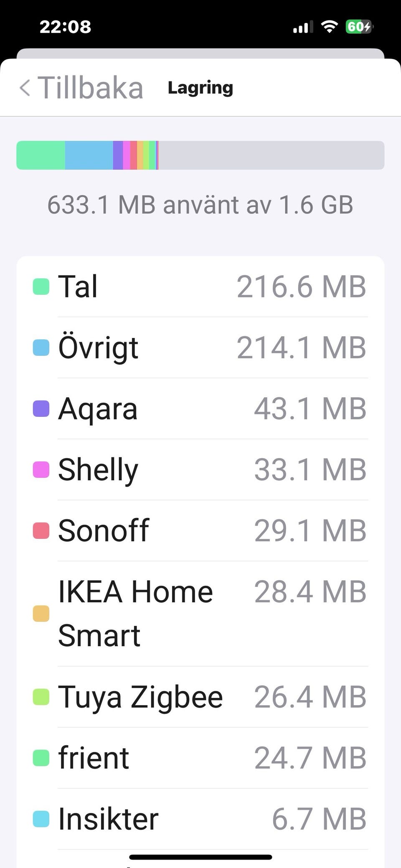Tap the green Tal segment in storage bar
The height and width of the screenshot is (868, 401).
[41, 155]
